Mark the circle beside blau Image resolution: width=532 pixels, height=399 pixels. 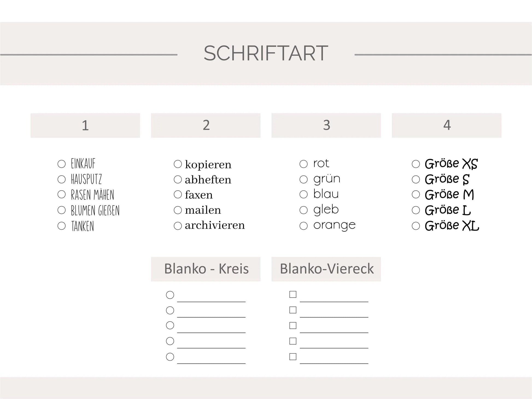pyautogui.click(x=303, y=194)
